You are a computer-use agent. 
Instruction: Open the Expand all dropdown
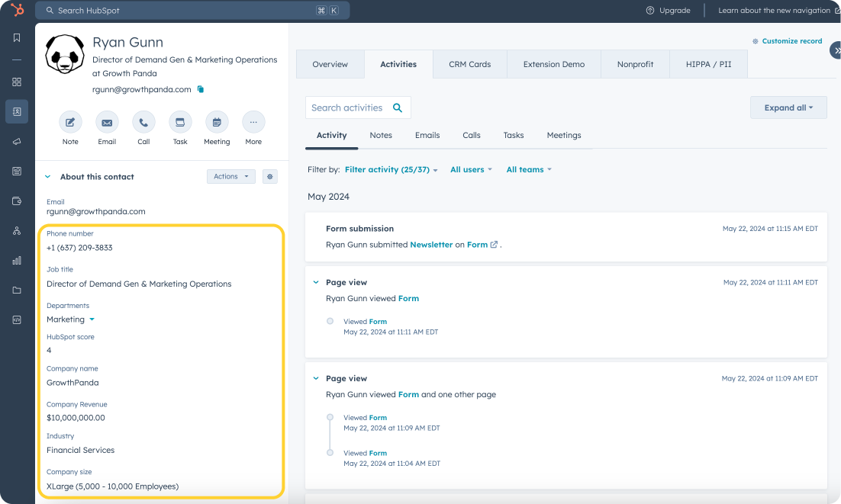coord(788,108)
